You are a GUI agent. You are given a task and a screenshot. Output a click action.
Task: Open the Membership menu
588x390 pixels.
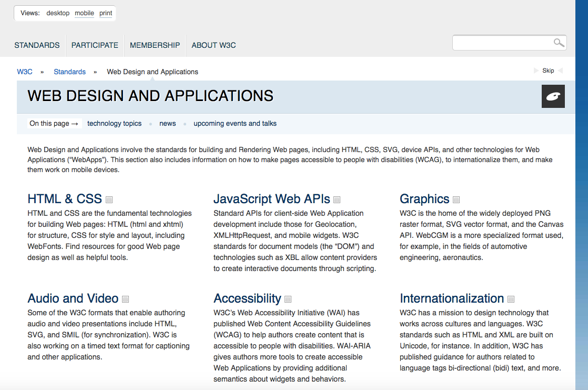point(155,45)
